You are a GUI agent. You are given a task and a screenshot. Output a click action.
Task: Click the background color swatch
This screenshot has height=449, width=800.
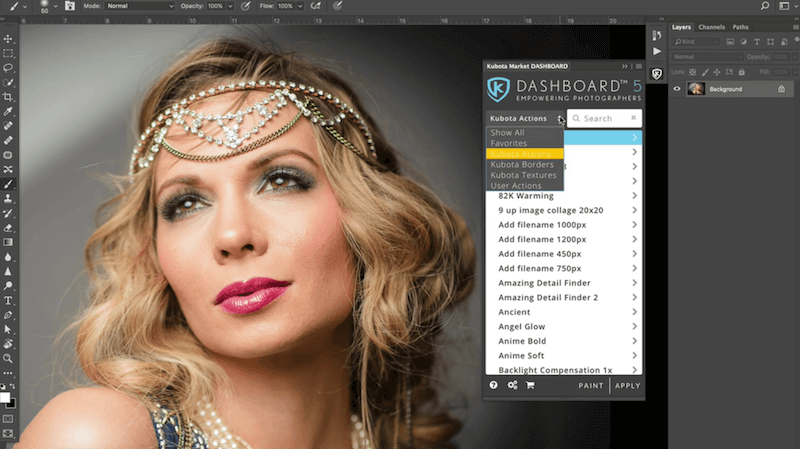point(12,405)
